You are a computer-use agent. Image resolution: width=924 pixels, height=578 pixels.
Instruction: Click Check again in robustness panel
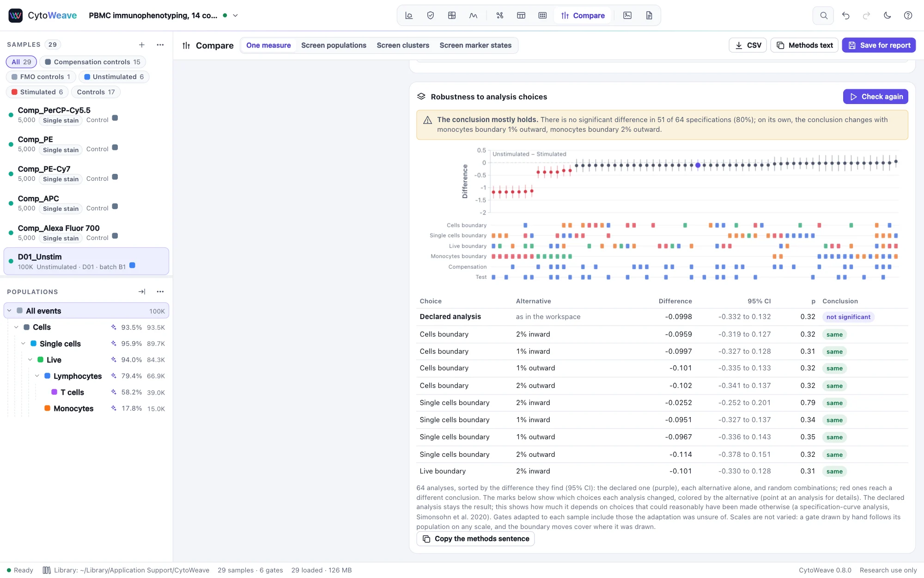[x=875, y=97]
